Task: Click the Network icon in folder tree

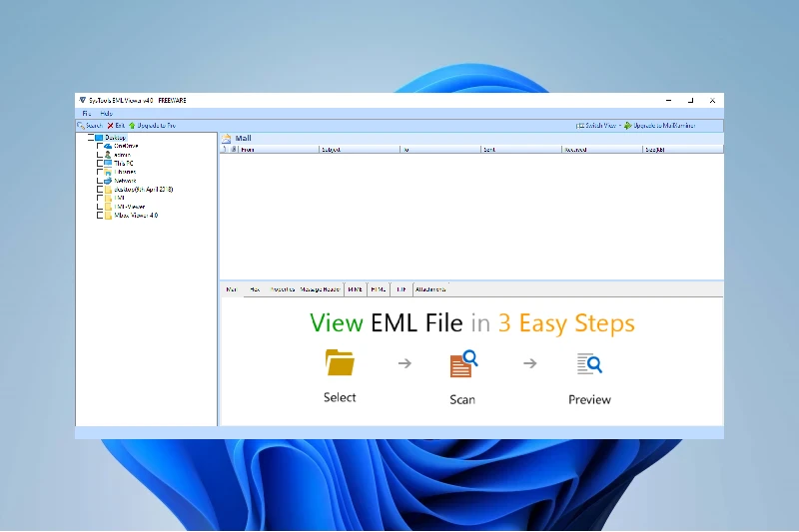Action: pos(108,181)
